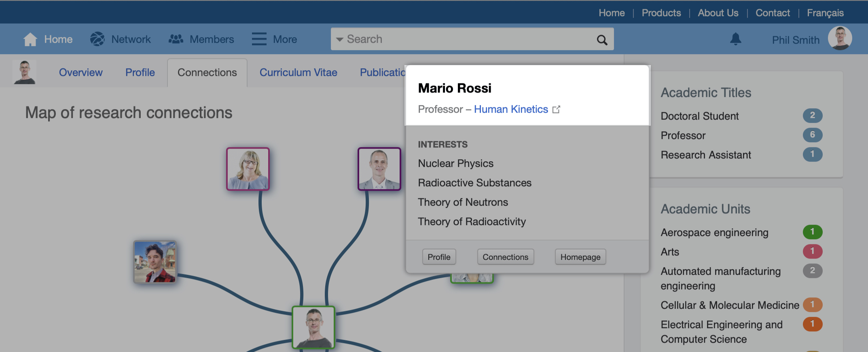Image resolution: width=868 pixels, height=352 pixels.
Task: Click Home in the main navigation
Action: tap(58, 39)
